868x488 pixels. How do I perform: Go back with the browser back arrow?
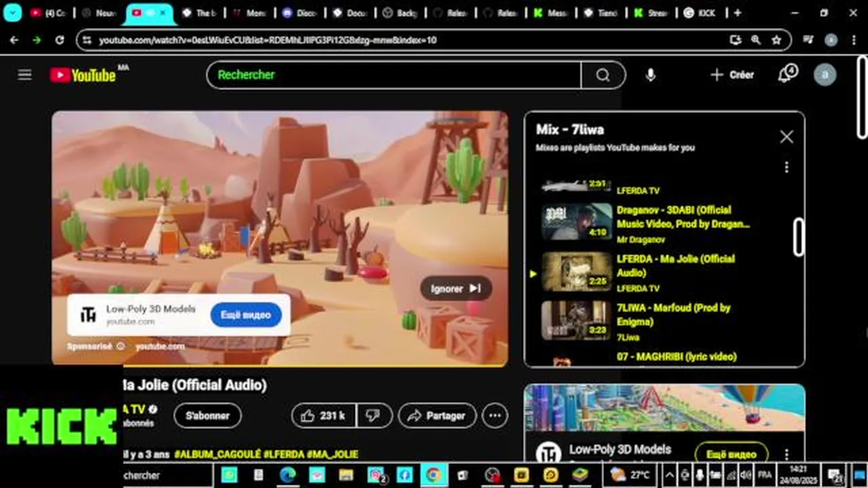[x=13, y=40]
